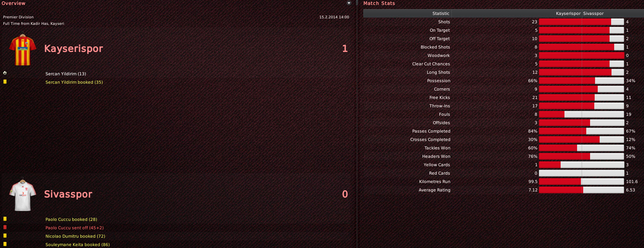Click the yellow card icon for Sercan Yildirim
The width and height of the screenshot is (644, 248).
coord(5,81)
